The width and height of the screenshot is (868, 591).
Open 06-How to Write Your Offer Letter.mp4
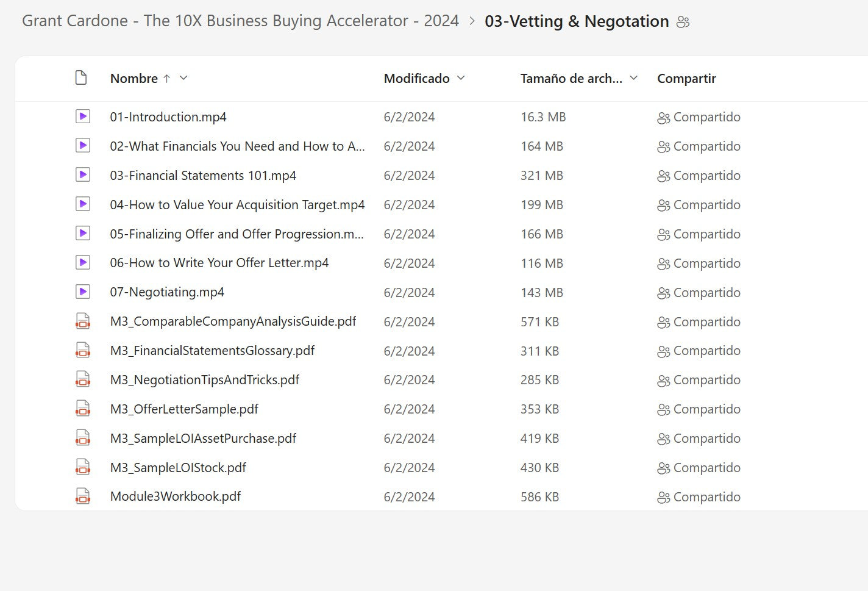pyautogui.click(x=219, y=263)
